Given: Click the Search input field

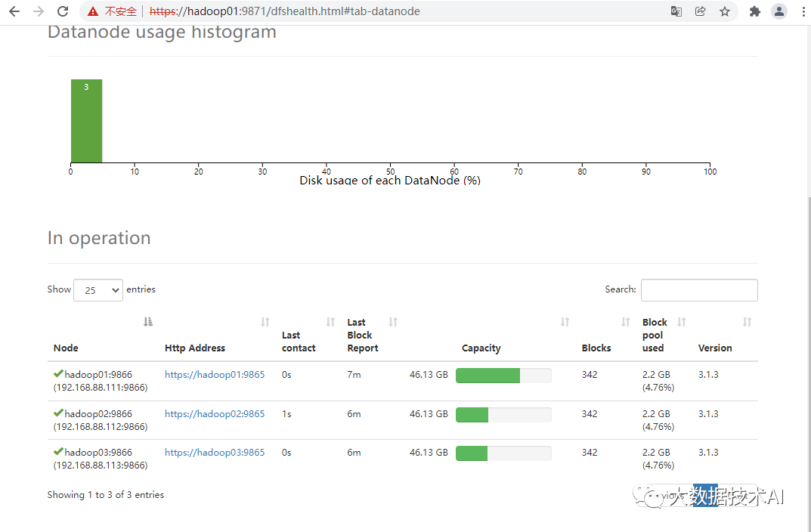Looking at the screenshot, I should (699, 290).
